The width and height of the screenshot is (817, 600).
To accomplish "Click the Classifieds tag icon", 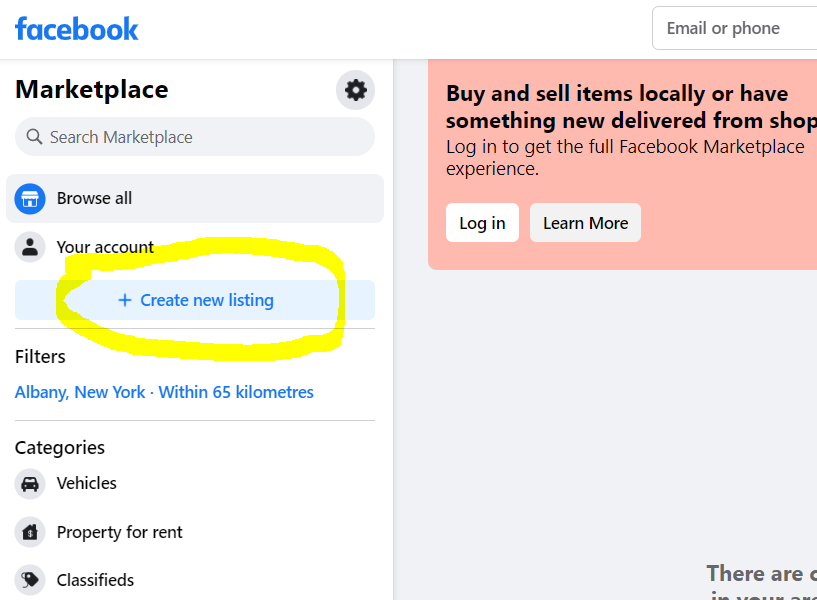I will (x=30, y=580).
